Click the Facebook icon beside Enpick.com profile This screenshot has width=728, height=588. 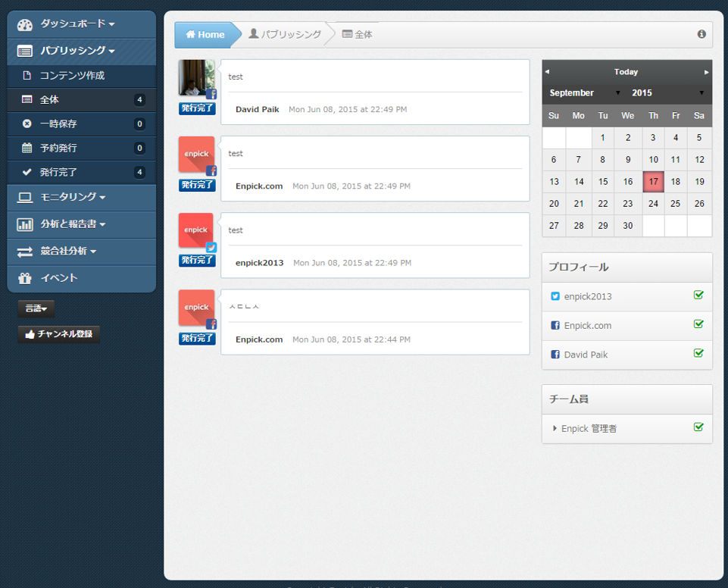coord(555,326)
